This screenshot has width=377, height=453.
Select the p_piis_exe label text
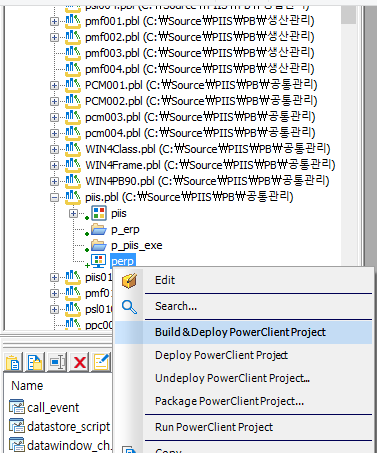tap(137, 246)
